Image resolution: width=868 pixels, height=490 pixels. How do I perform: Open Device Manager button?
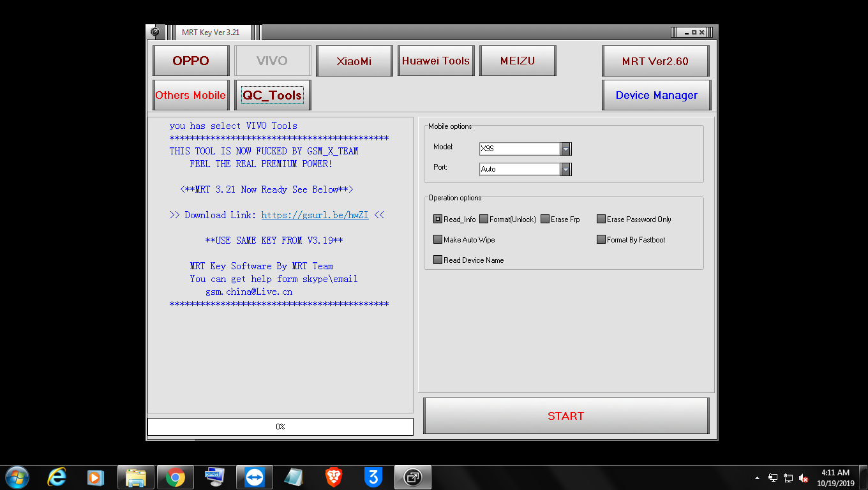click(x=656, y=95)
